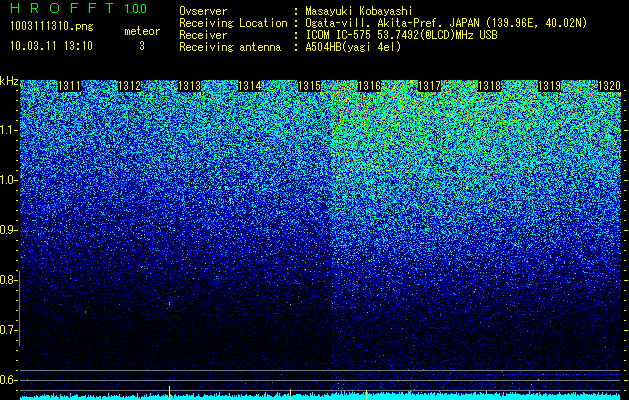629x400 pixels.
Task: Click the 'Receiving Location' field label
Action: pos(233,23)
